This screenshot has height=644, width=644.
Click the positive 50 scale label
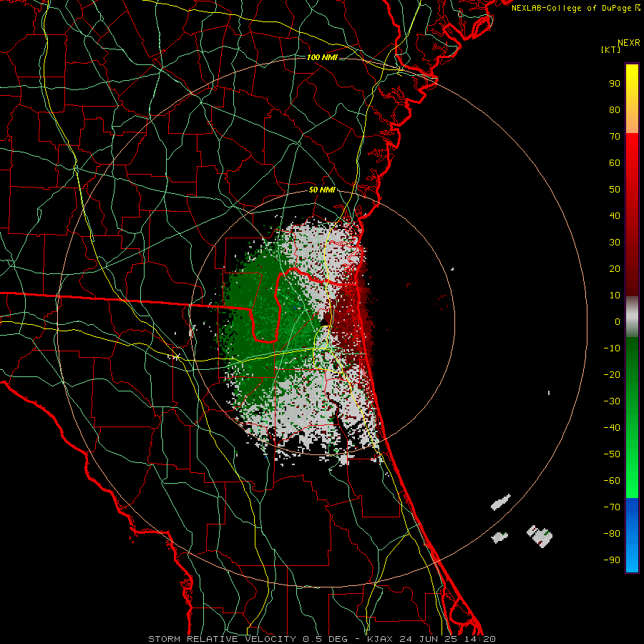(615, 190)
